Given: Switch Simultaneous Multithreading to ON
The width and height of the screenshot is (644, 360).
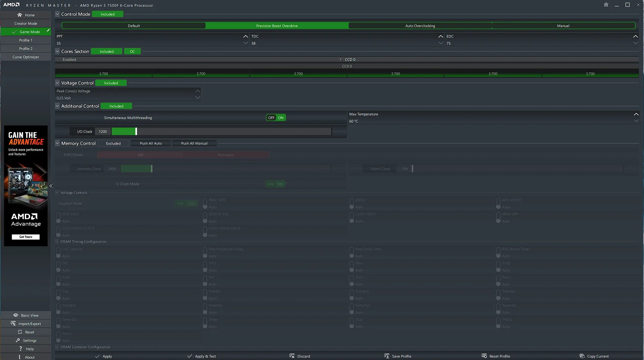Looking at the screenshot, I should click(281, 118).
